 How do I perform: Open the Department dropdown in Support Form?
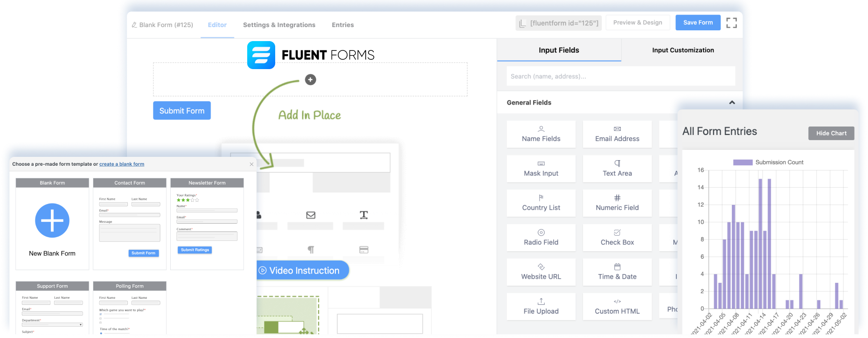(x=52, y=324)
